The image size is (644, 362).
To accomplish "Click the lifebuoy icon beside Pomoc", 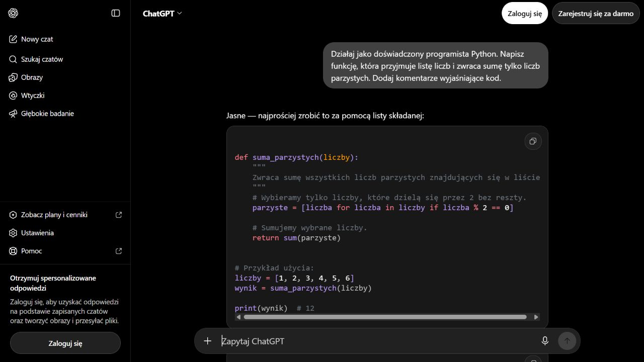I will (x=13, y=251).
